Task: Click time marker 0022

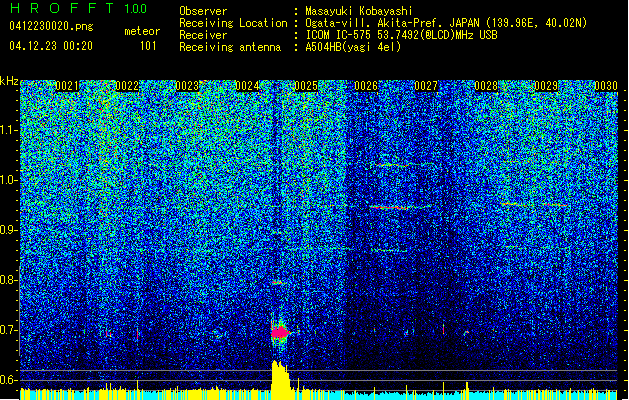Action: (127, 86)
